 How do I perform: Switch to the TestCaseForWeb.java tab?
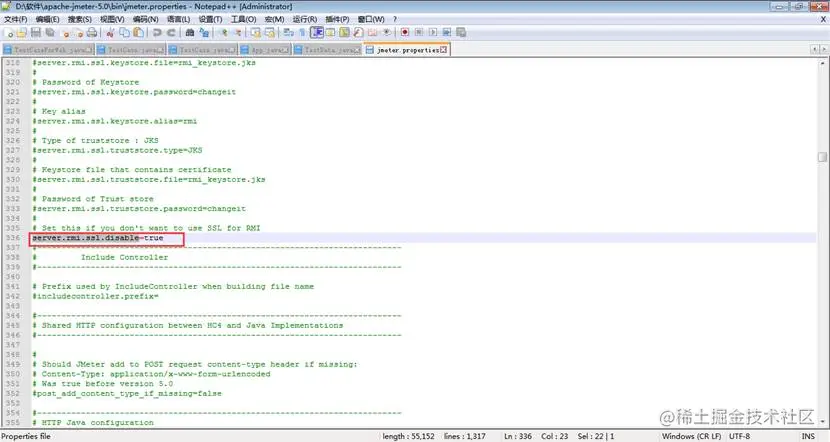pyautogui.click(x=48, y=50)
